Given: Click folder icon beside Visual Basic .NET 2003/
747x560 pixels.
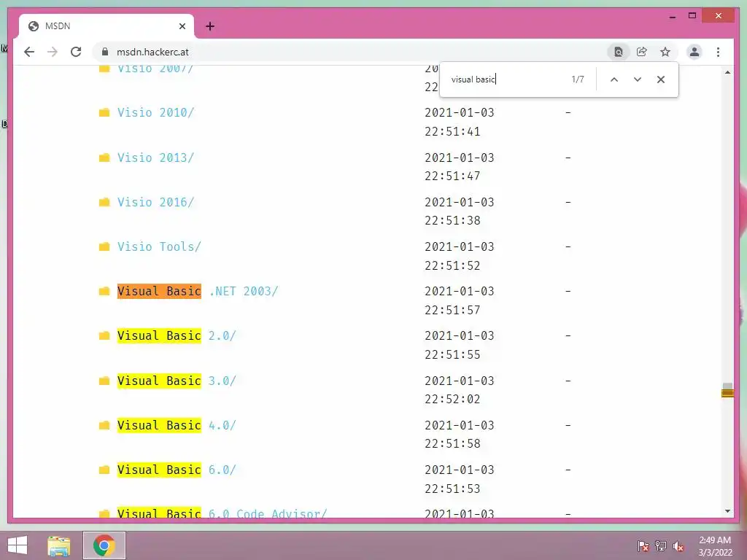Looking at the screenshot, I should (104, 292).
